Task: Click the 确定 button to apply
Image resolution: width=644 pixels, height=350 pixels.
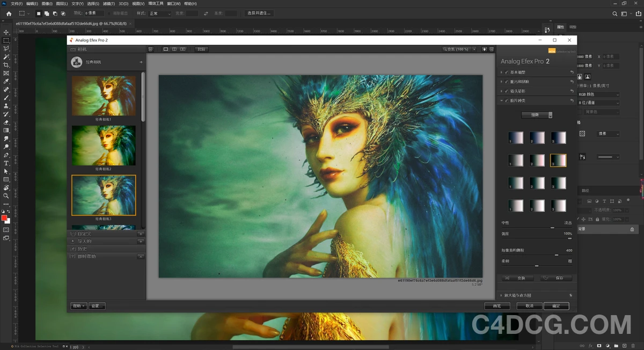Action: pyautogui.click(x=556, y=306)
